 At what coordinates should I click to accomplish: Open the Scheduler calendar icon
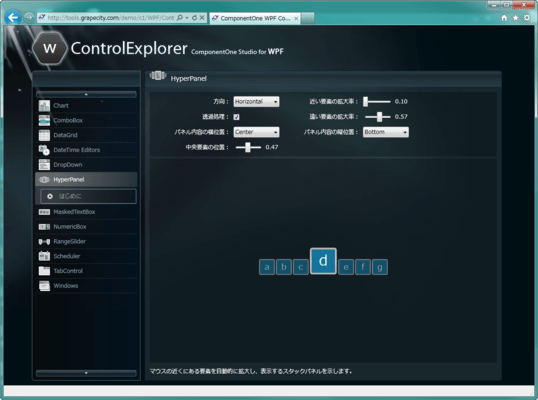(x=44, y=256)
